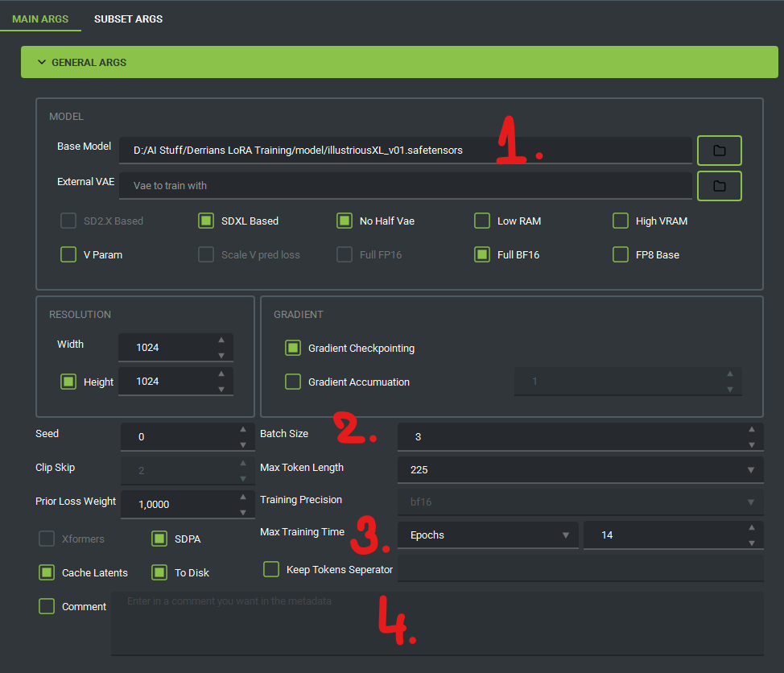Screen dimensions: 784x673
Task: Increase Batch Size with up arrow
Action: [752, 430]
